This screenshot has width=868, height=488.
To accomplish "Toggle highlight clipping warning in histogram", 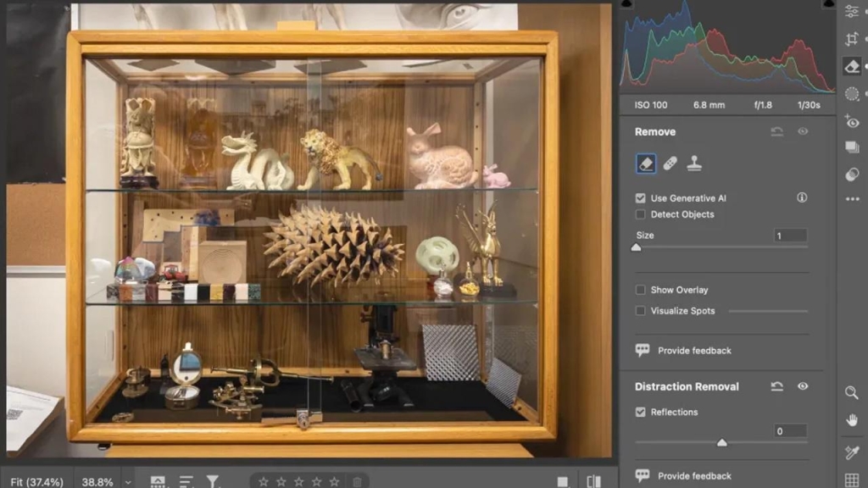I will click(829, 4).
